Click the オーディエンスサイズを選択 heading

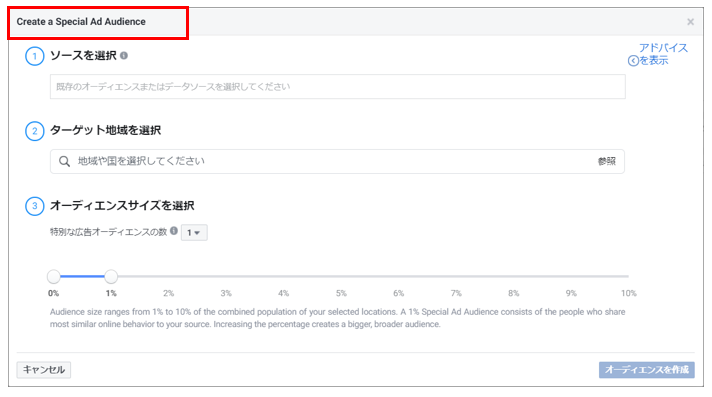[122, 206]
